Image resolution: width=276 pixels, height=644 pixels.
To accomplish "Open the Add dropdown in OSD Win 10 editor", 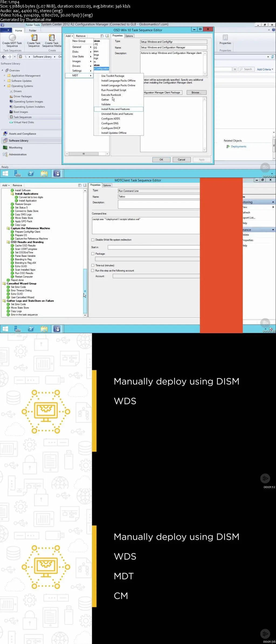I will click(69, 36).
